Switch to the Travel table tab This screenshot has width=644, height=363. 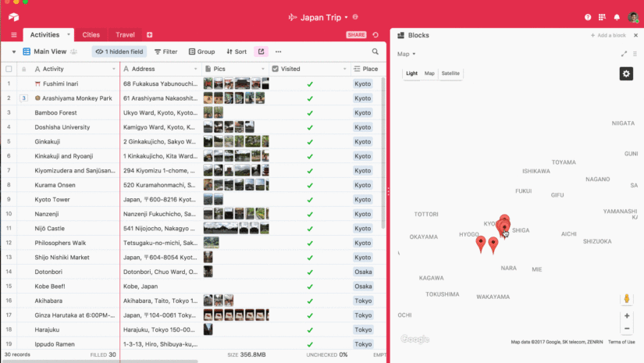click(x=125, y=35)
